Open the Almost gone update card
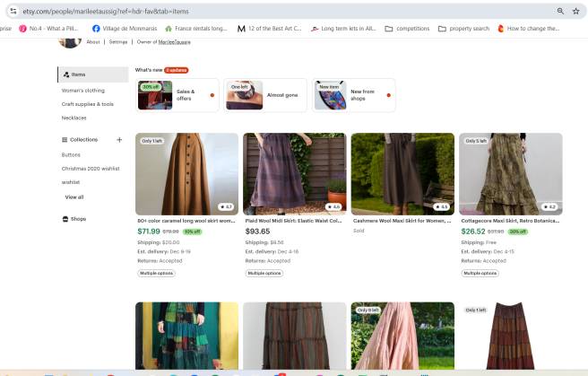Image resolution: width=588 pixels, height=376 pixels. click(x=264, y=94)
